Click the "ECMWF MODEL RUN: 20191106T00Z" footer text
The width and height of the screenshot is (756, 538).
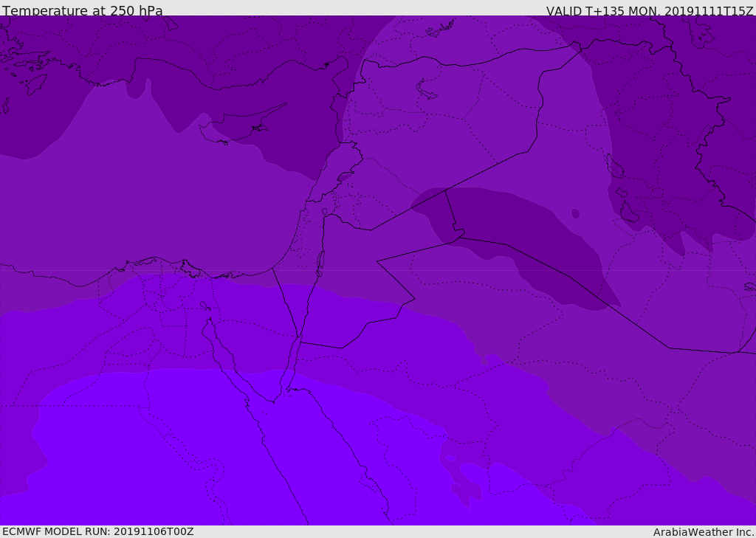(98, 531)
